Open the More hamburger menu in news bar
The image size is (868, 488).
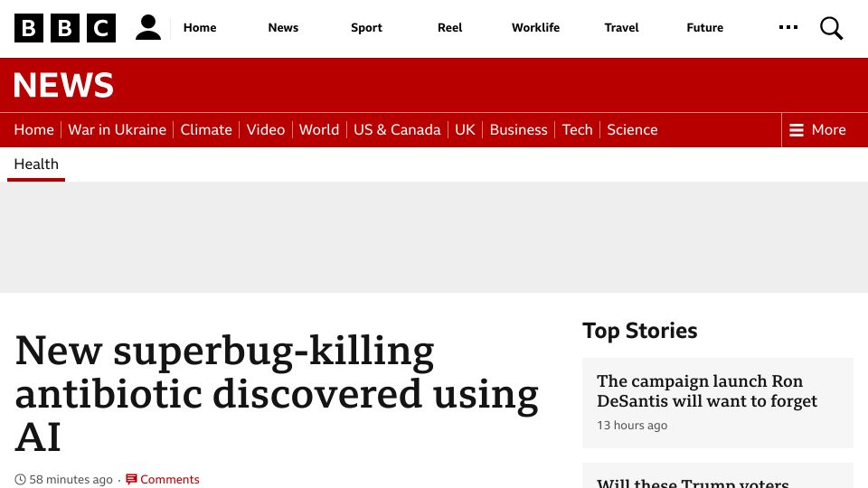[x=817, y=129]
